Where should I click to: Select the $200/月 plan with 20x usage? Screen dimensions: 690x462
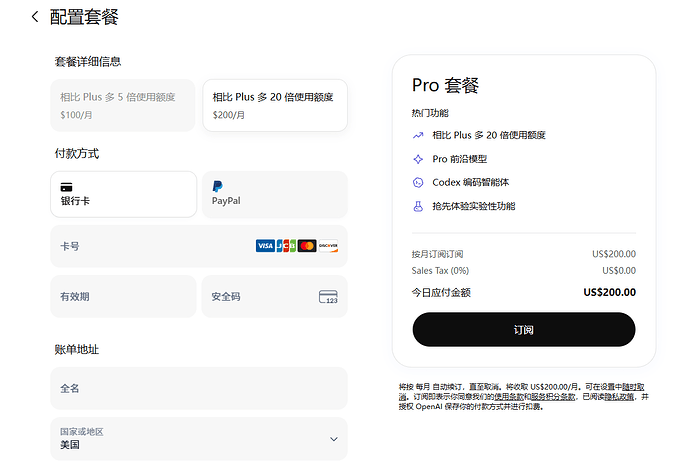[275, 106]
